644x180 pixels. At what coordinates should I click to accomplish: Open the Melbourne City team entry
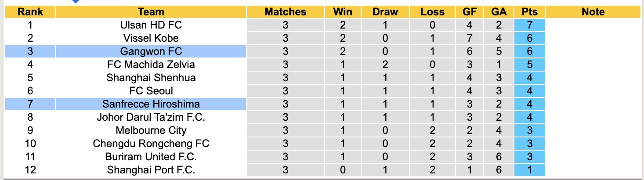click(x=151, y=131)
